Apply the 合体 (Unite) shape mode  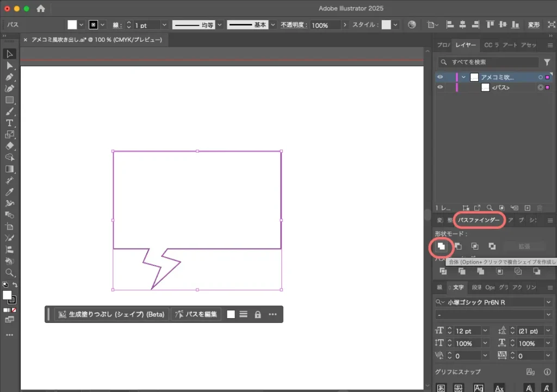pos(441,247)
